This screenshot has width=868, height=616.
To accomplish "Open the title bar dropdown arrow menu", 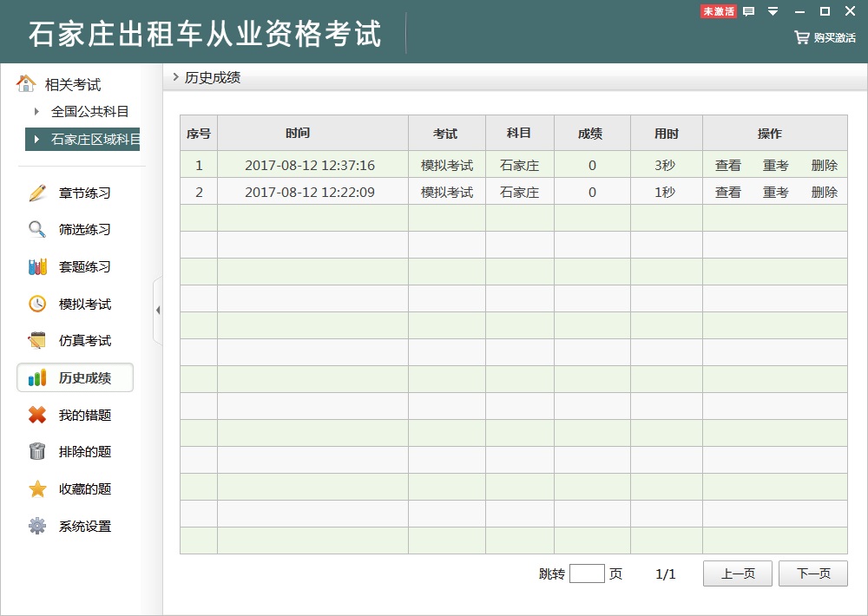I will click(773, 11).
